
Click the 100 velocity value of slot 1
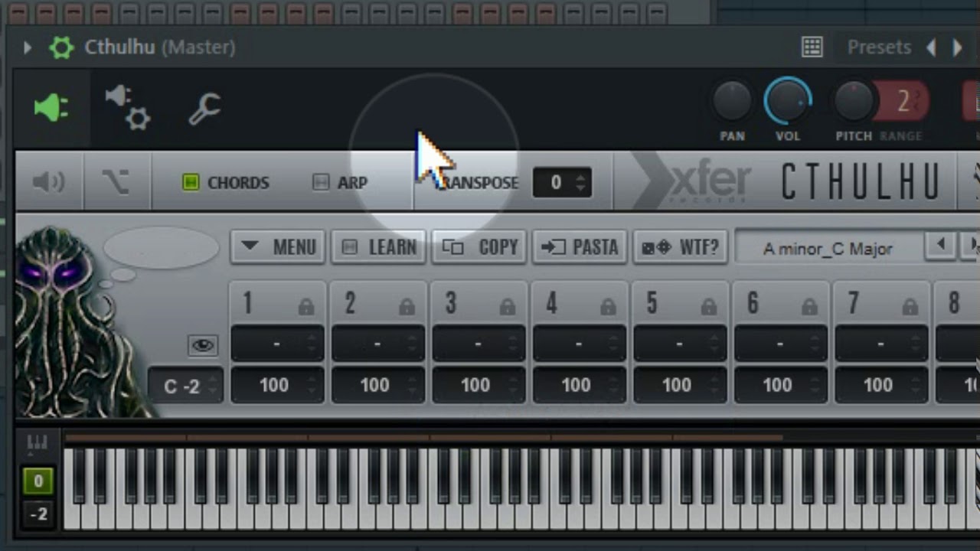[x=277, y=385]
